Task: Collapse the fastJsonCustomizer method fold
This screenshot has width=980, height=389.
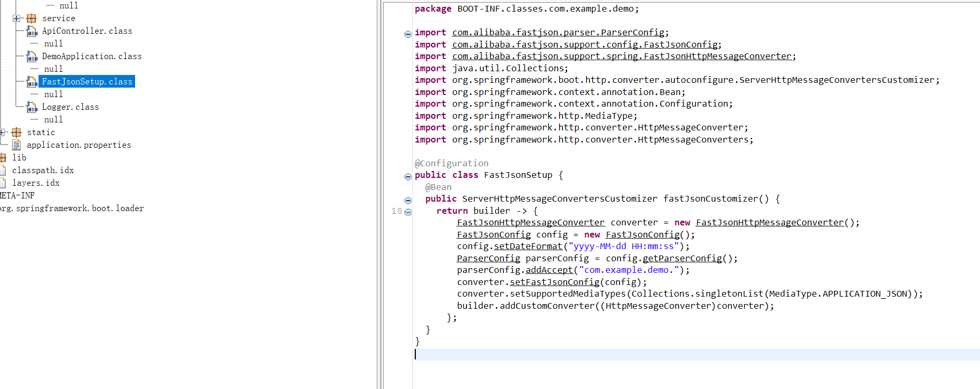Action: [x=408, y=201]
